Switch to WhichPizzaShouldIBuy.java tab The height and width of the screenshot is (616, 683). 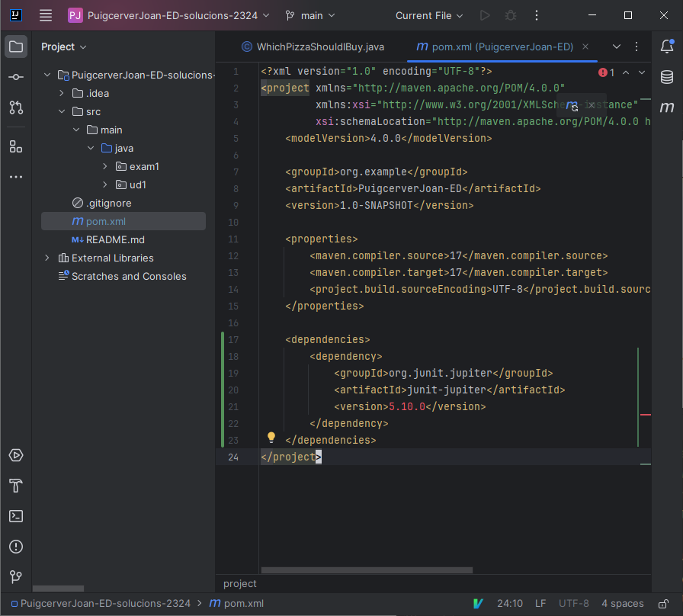click(x=313, y=47)
